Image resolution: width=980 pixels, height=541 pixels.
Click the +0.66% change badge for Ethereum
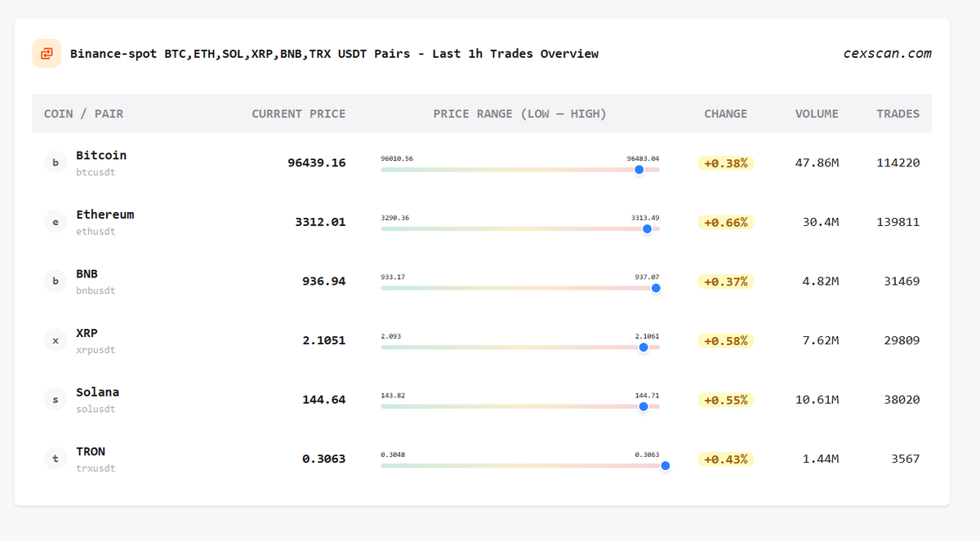click(x=725, y=222)
